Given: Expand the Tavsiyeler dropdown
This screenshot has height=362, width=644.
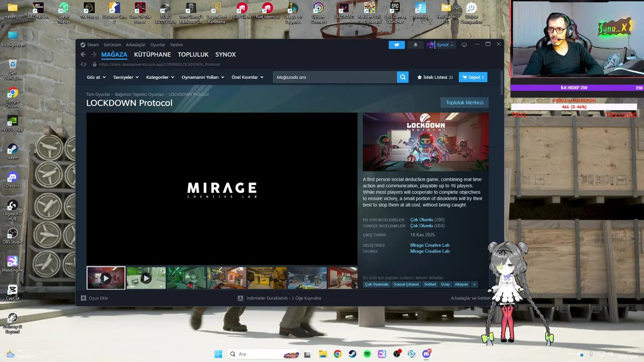Looking at the screenshot, I should (126, 77).
